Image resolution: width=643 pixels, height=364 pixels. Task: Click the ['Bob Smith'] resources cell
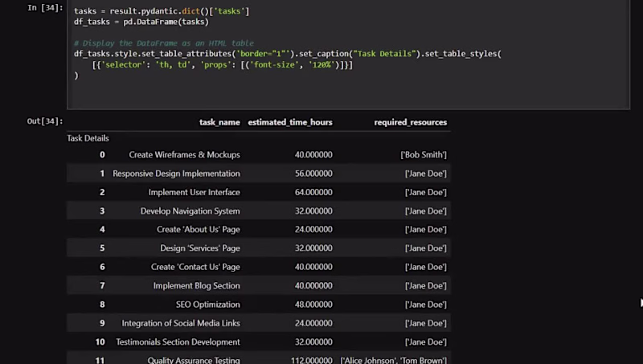[424, 154]
